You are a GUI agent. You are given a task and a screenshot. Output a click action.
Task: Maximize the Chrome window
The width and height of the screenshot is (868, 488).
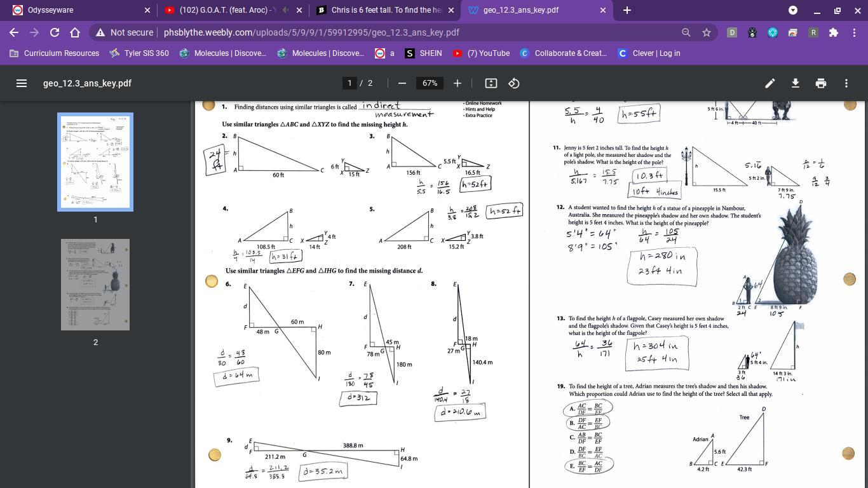tap(837, 10)
